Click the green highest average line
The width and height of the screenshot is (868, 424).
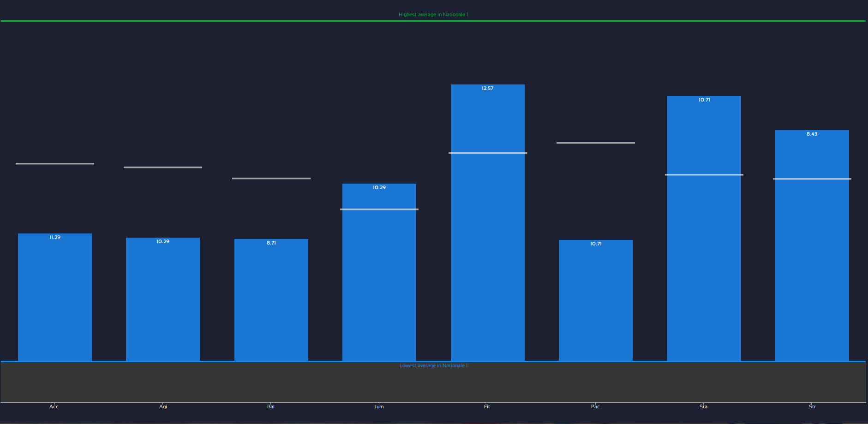433,21
